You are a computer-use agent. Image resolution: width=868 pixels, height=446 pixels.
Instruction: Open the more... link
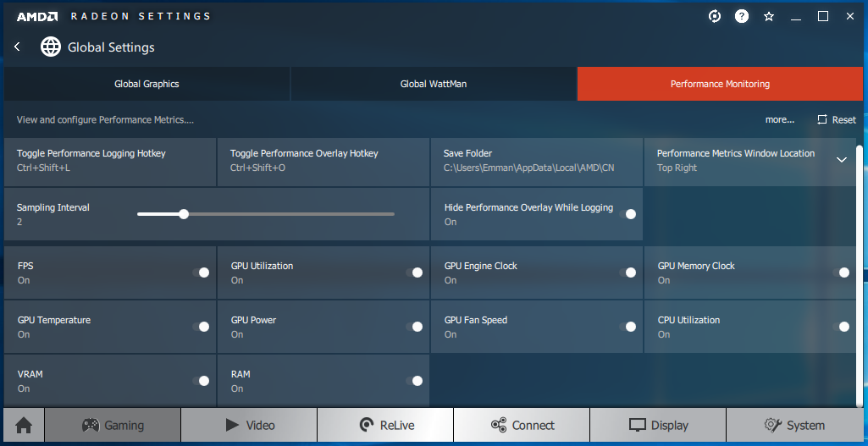779,119
